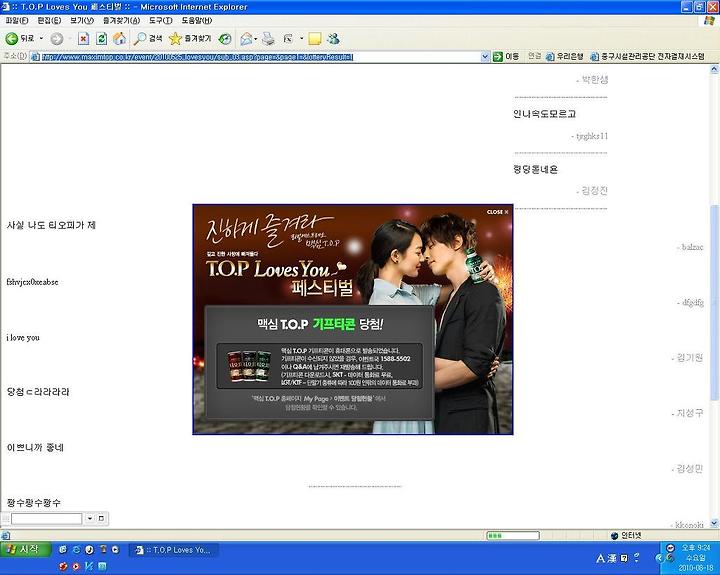The image size is (720, 575).
Task: Open mail options dropdown arrow
Action: [255, 39]
